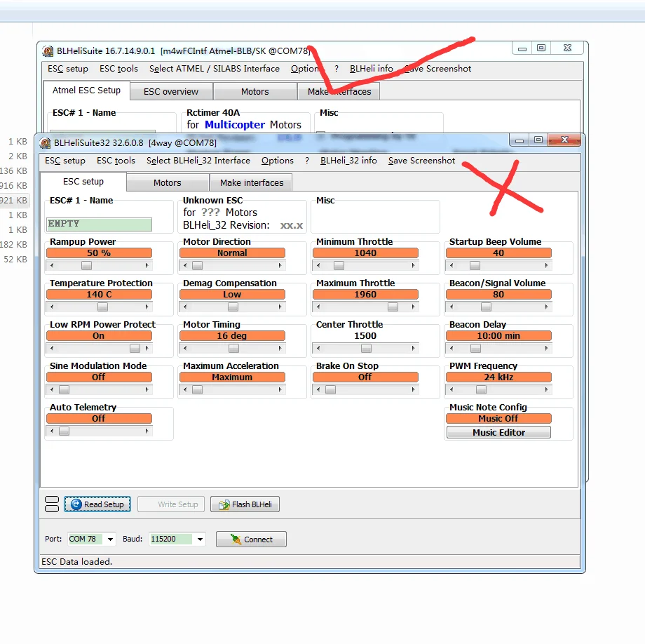The height and width of the screenshot is (644, 645).
Task: Decrease Temperature Protection with left arrow
Action: [x=52, y=307]
